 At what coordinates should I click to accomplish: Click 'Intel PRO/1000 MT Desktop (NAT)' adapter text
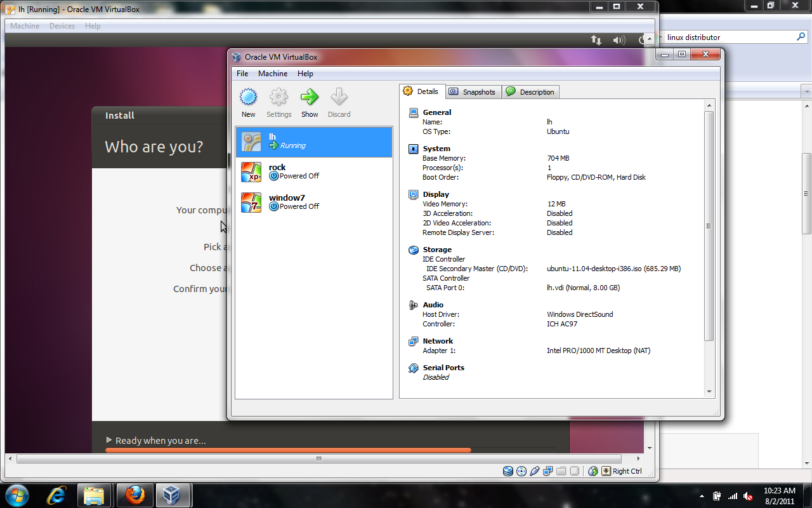pos(598,351)
